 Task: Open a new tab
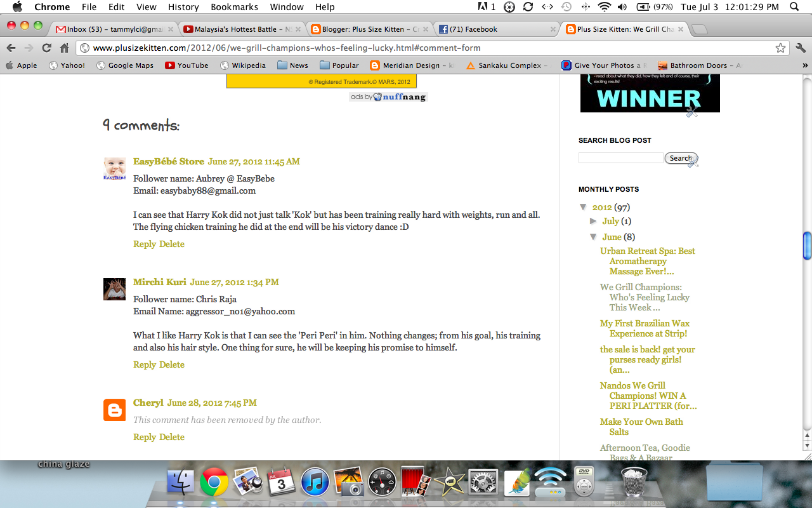[x=698, y=29]
